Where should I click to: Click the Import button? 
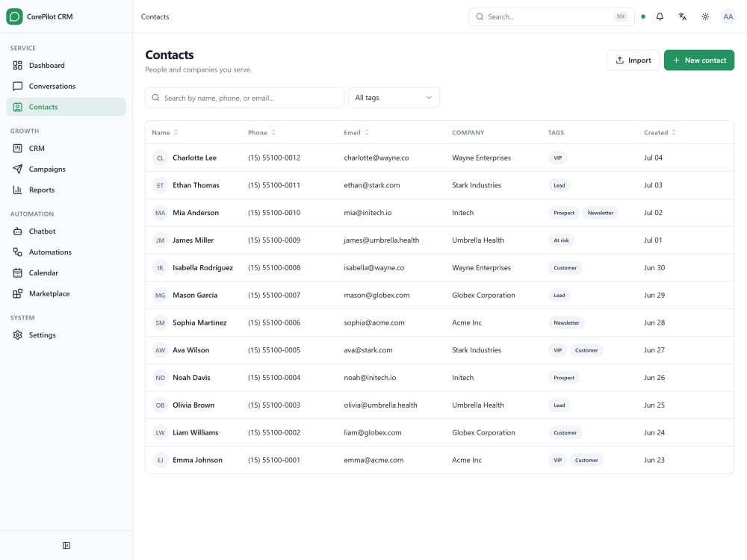pos(633,60)
